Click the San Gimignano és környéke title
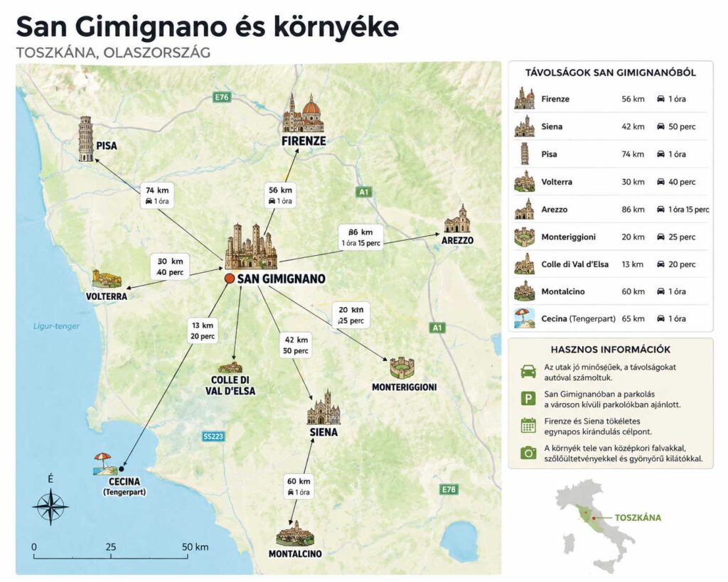Image resolution: width=728 pixels, height=582 pixels. (208, 26)
